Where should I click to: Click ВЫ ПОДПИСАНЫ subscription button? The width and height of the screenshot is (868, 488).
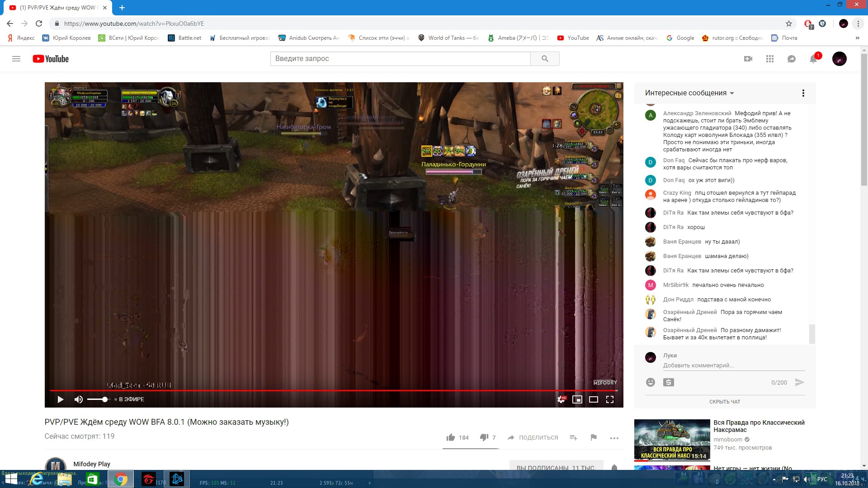click(556, 466)
